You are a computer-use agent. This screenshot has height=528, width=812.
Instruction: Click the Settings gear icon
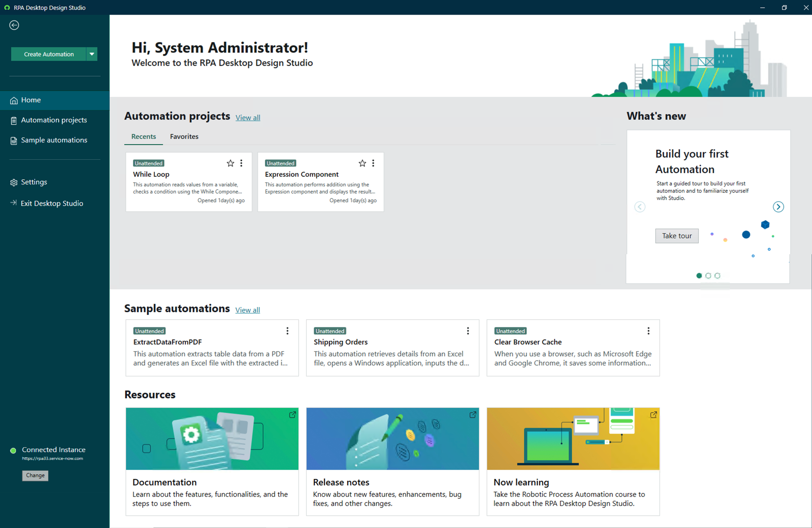click(x=14, y=183)
